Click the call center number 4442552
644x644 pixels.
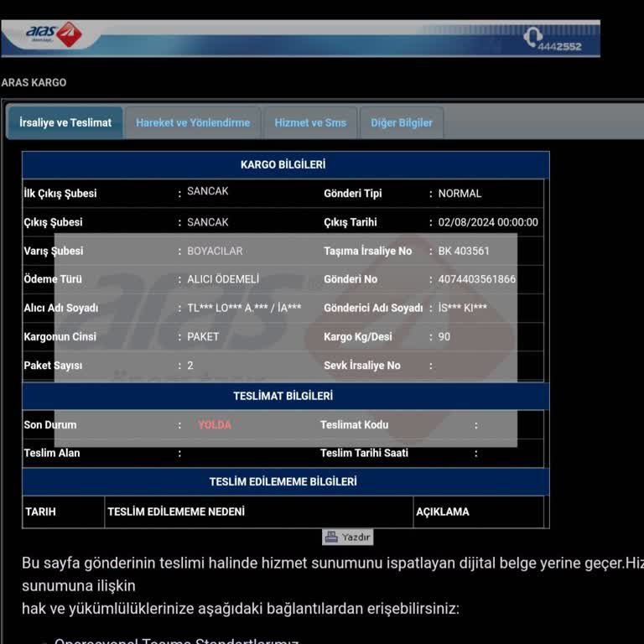(559, 46)
